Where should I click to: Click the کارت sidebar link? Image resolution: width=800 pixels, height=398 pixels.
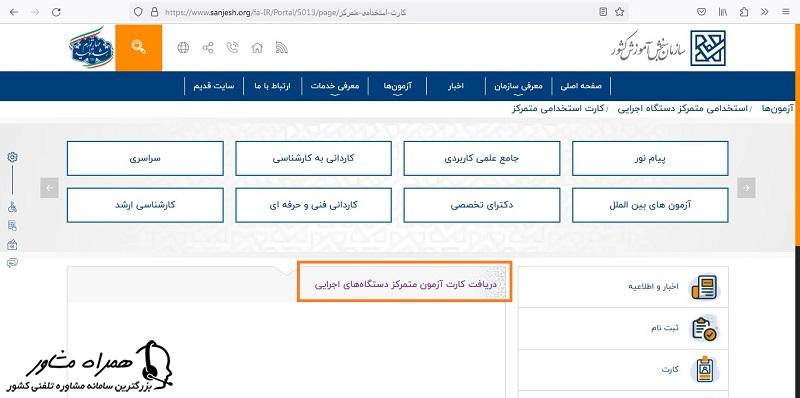coord(670,370)
